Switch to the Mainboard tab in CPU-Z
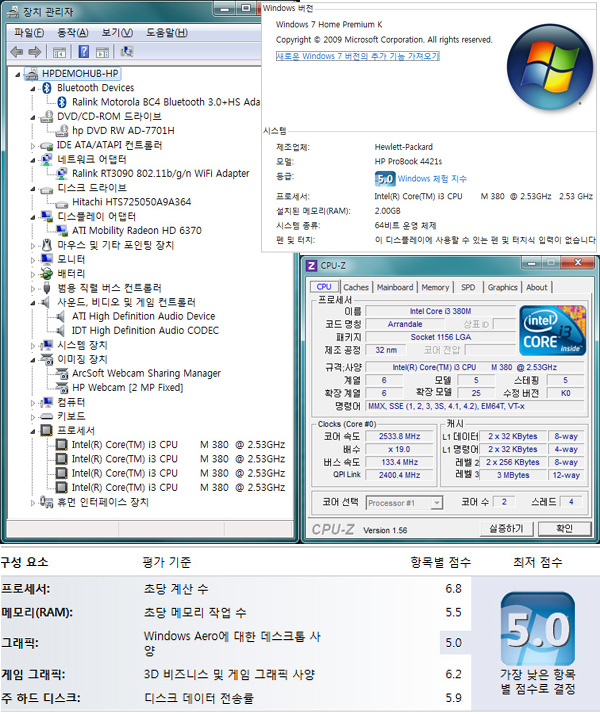 click(395, 287)
